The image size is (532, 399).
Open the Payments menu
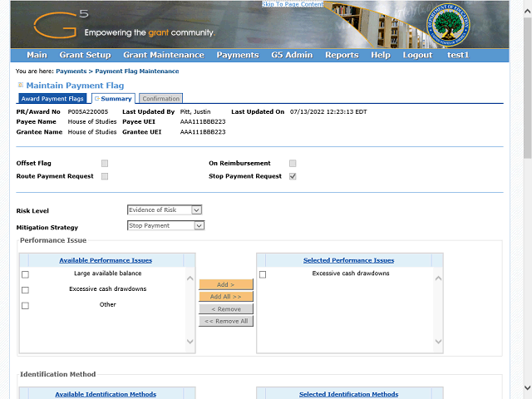[238, 55]
